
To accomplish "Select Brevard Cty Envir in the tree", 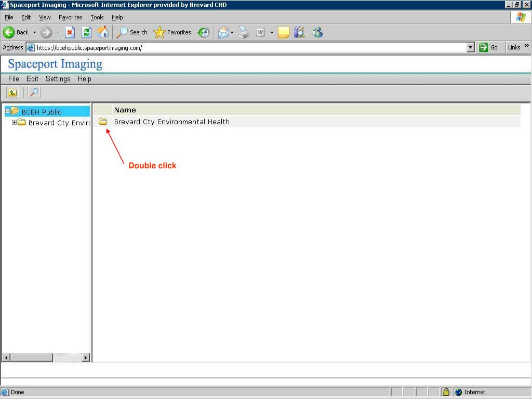I will point(59,123).
